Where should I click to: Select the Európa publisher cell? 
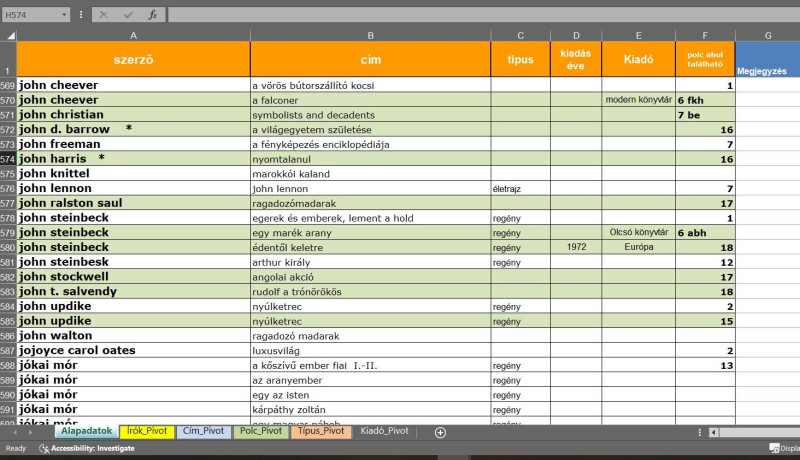click(638, 248)
